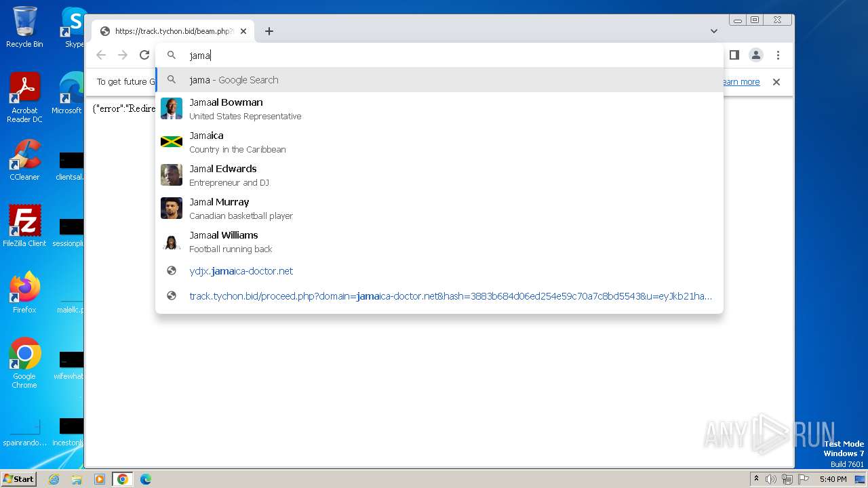Show hidden system tray icons arrow
This screenshot has width=868, height=488.
tap(756, 479)
